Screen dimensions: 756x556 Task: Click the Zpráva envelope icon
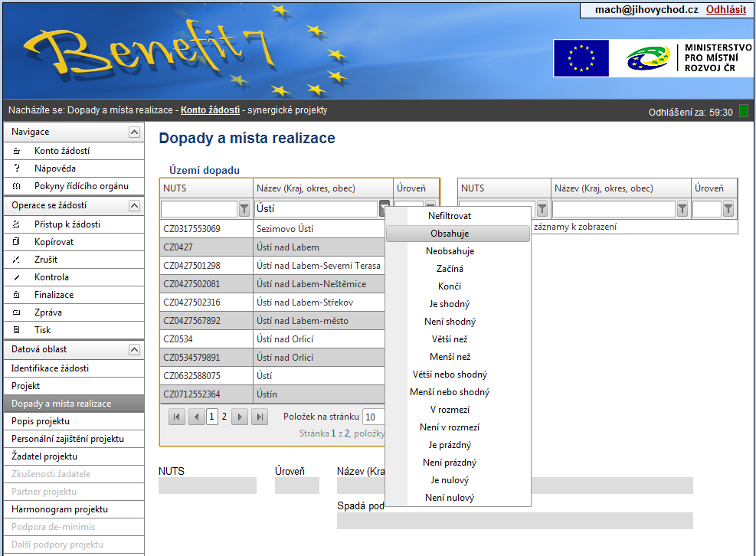pos(16,312)
